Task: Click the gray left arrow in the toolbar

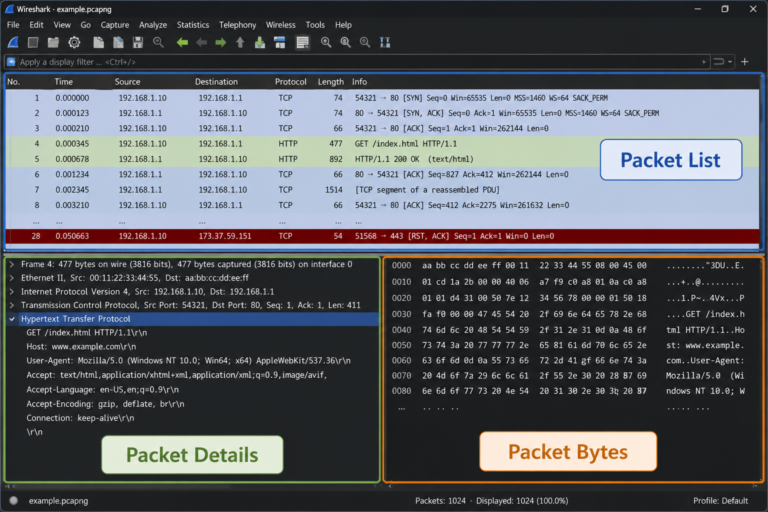Action: click(x=201, y=43)
